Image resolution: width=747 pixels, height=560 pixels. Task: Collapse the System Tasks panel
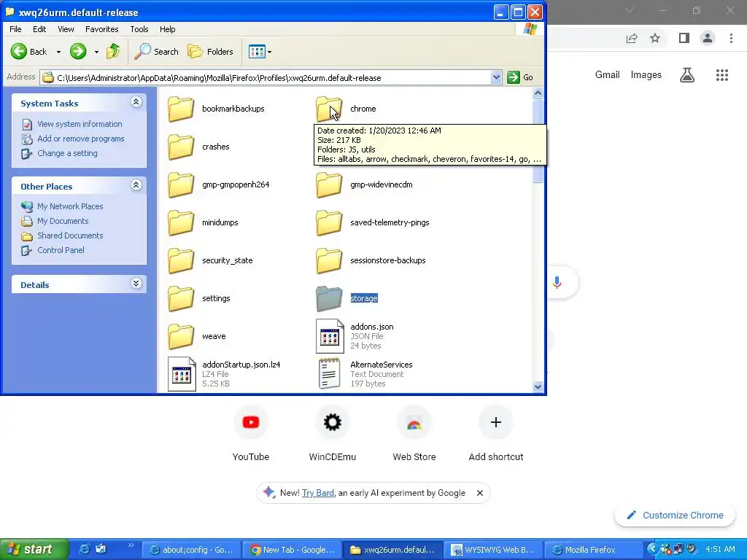coord(136,102)
